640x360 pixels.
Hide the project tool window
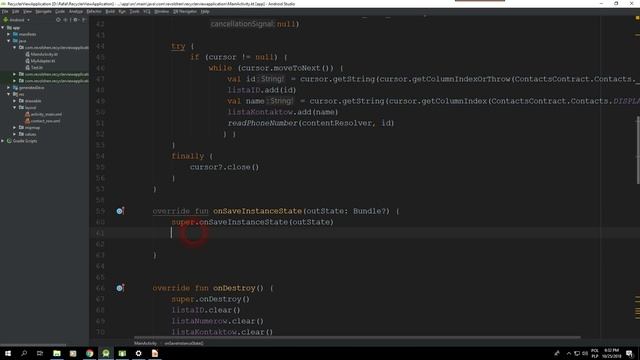pyautogui.click(x=84, y=20)
